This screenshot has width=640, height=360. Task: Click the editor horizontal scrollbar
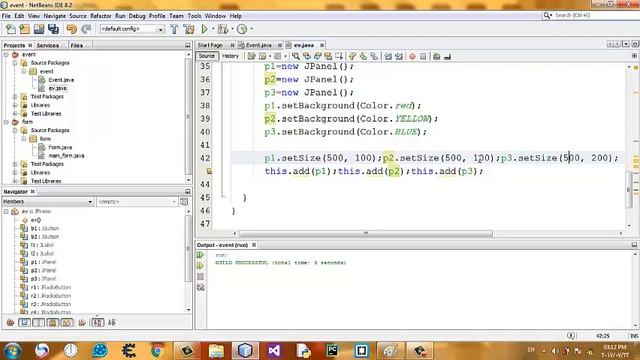(x=365, y=233)
